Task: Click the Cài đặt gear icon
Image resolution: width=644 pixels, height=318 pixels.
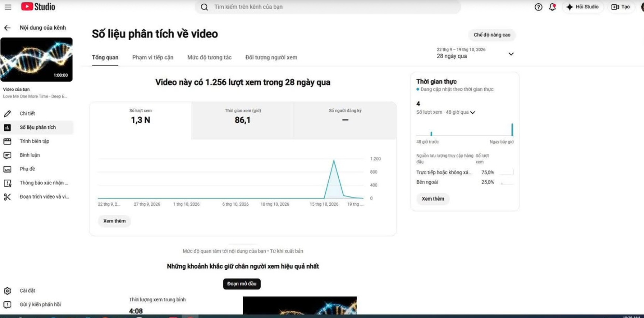Action: click(7, 291)
